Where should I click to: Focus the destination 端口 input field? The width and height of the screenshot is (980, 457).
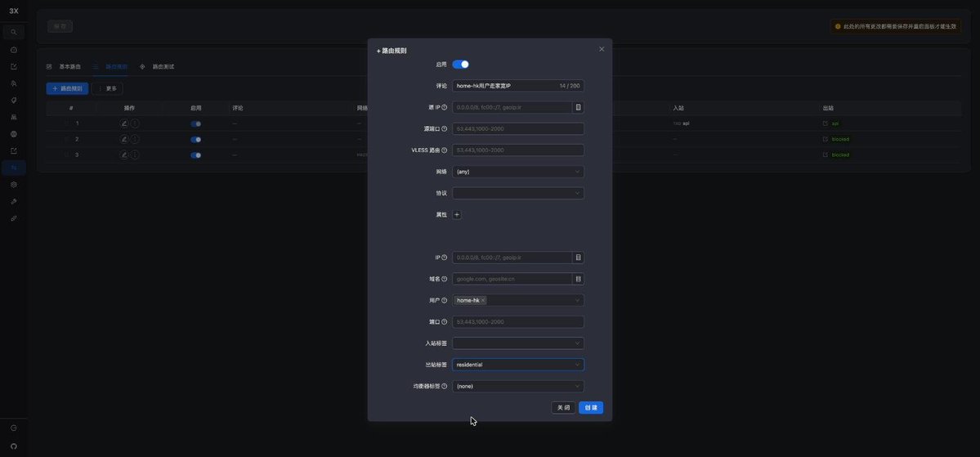[x=518, y=322]
